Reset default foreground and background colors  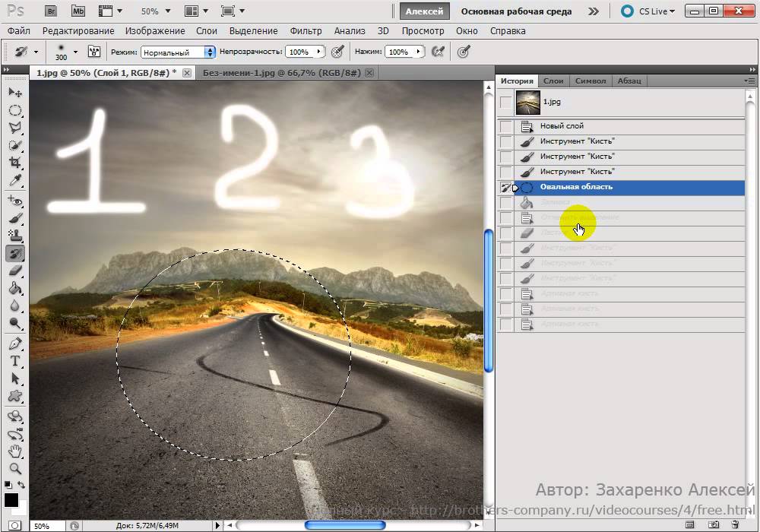[8, 485]
